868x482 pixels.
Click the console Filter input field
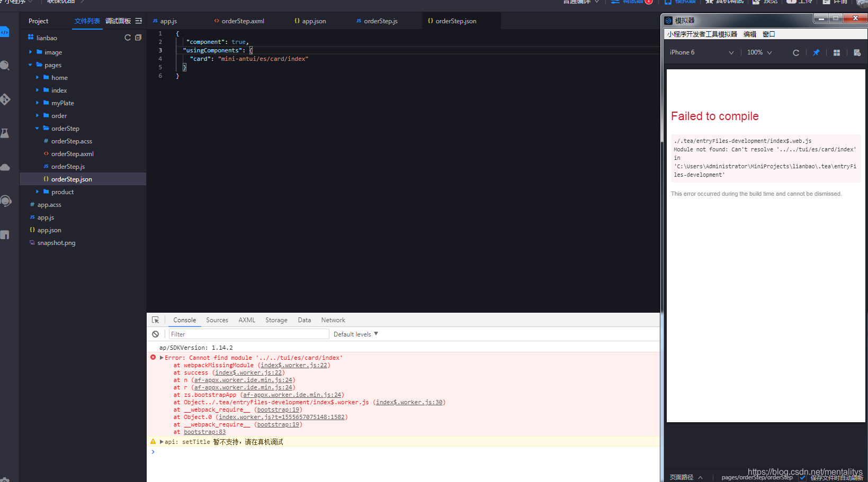[x=249, y=334]
